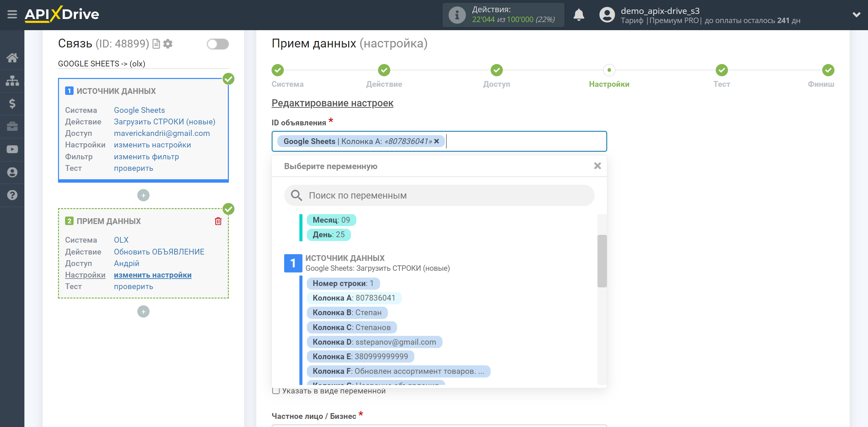The image size is (868, 427).
Task: Click the user avatar icon
Action: 607,15
